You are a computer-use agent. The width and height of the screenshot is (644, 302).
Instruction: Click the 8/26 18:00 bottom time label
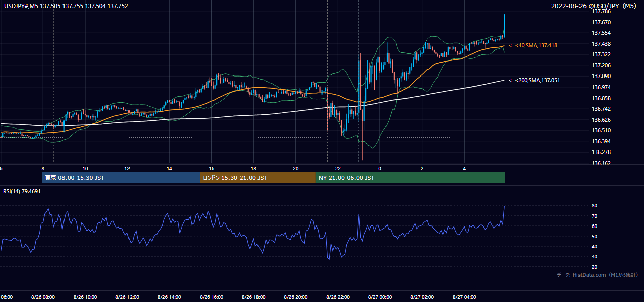253,297
